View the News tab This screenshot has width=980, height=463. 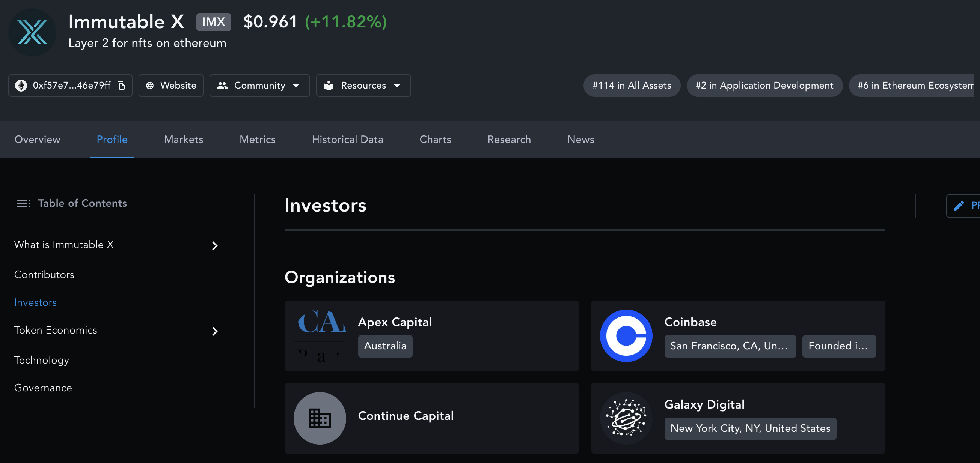(580, 139)
